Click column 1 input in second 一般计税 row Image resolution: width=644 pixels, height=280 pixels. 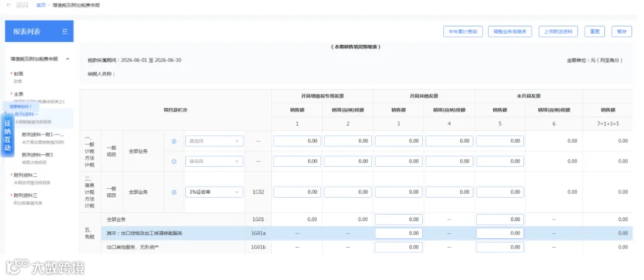point(297,162)
